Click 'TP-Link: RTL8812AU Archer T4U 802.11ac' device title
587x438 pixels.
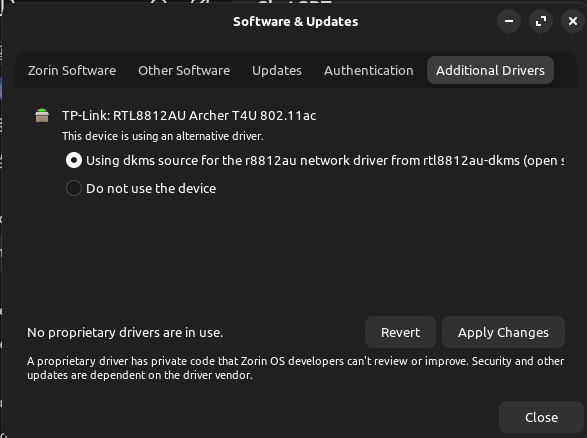tap(189, 116)
